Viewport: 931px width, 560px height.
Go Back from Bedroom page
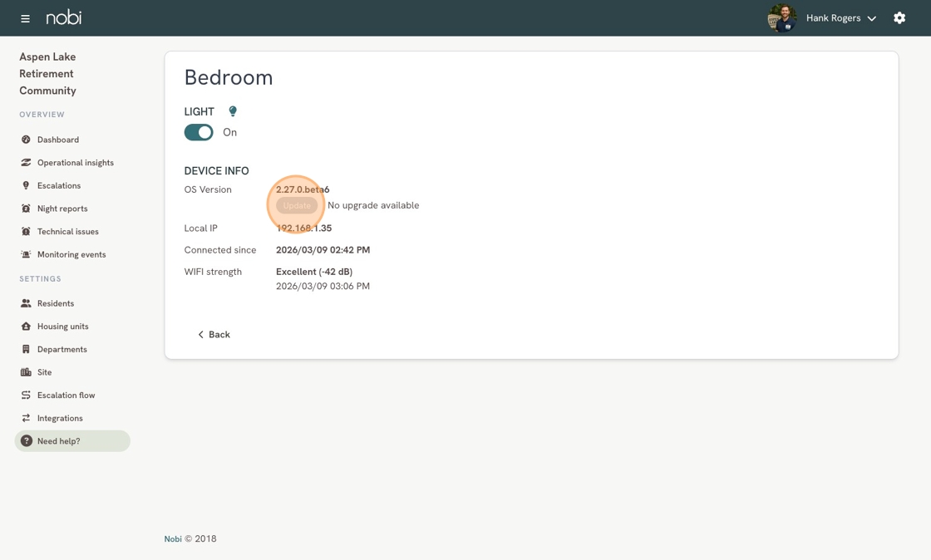[214, 335]
